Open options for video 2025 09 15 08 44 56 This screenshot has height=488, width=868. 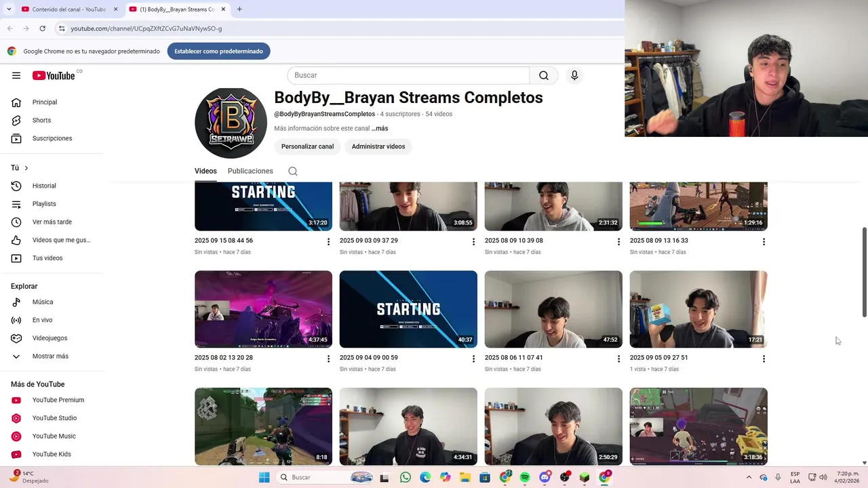click(328, 242)
